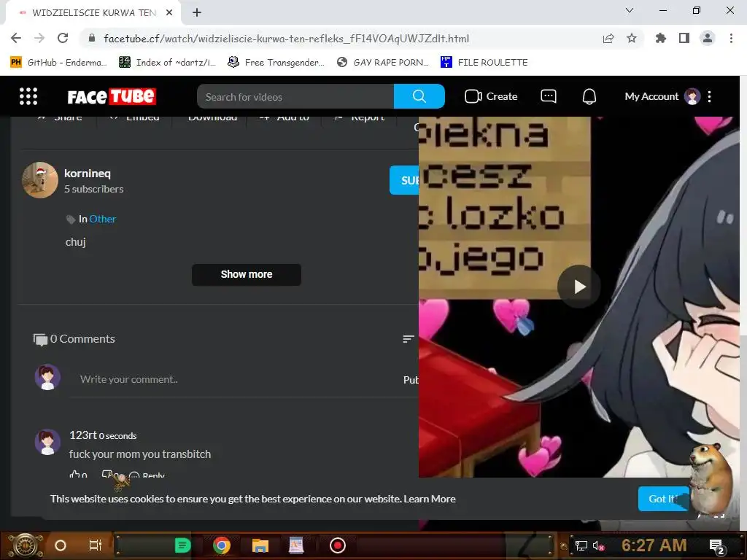Open My Account menu

pyautogui.click(x=662, y=96)
